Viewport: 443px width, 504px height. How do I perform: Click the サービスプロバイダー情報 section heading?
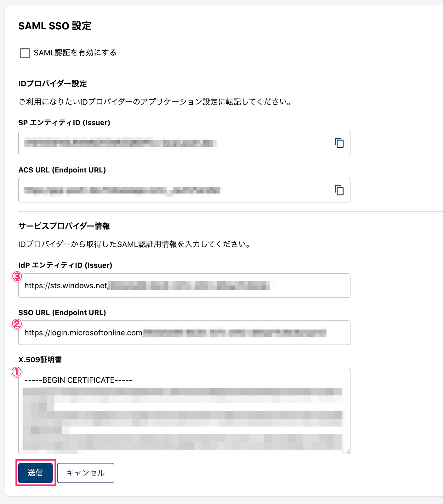[64, 226]
